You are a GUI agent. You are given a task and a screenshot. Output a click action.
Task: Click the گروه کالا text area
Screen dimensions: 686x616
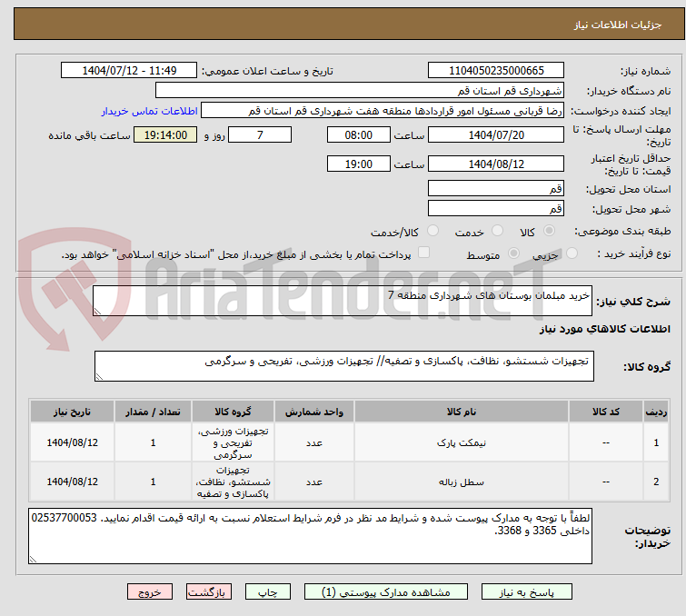[x=343, y=366]
